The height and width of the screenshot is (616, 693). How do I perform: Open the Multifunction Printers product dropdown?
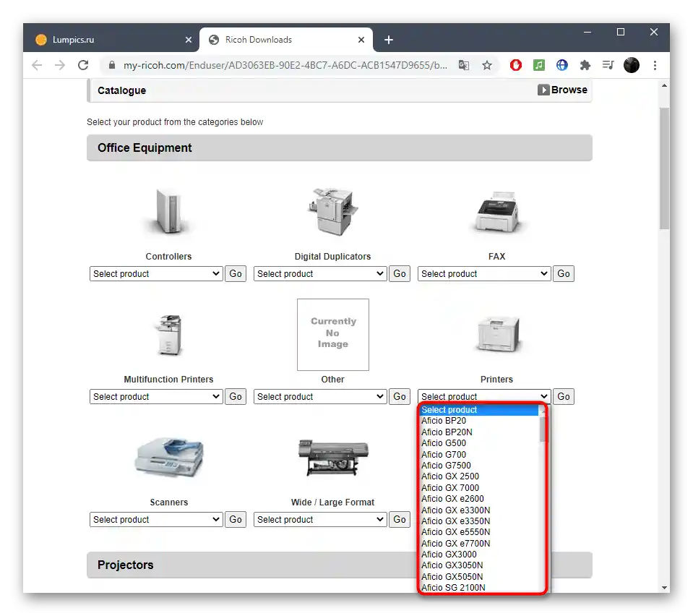pyautogui.click(x=156, y=397)
